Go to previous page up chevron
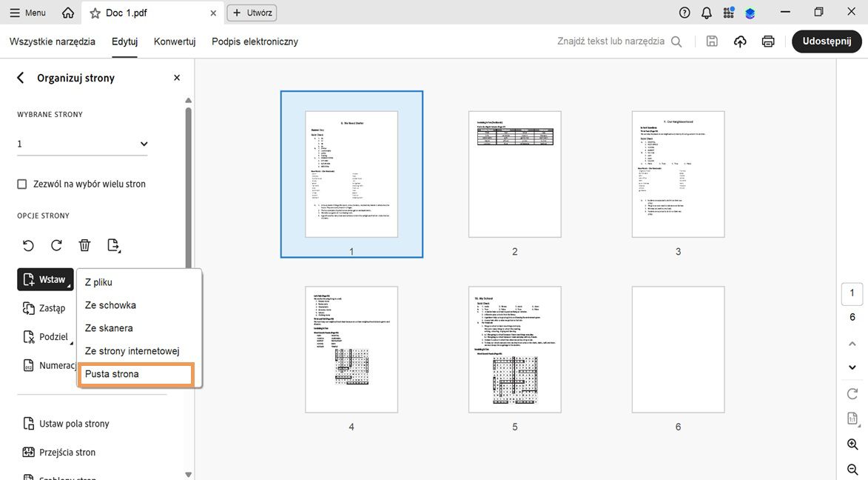This screenshot has height=480, width=868. [x=852, y=344]
